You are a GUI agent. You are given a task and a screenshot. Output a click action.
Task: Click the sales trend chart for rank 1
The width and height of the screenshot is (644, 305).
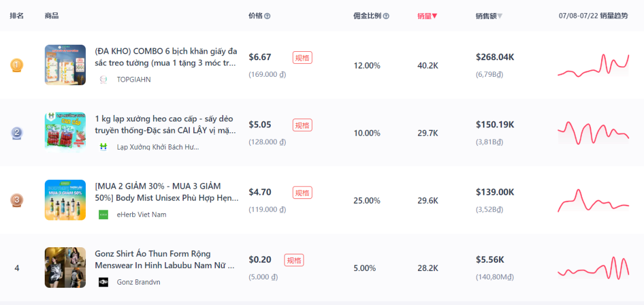pyautogui.click(x=593, y=66)
